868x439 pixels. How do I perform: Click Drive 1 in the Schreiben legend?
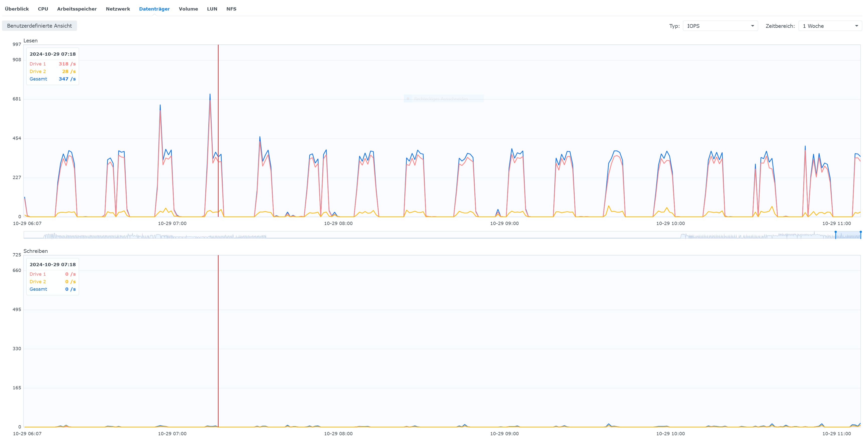[37, 274]
